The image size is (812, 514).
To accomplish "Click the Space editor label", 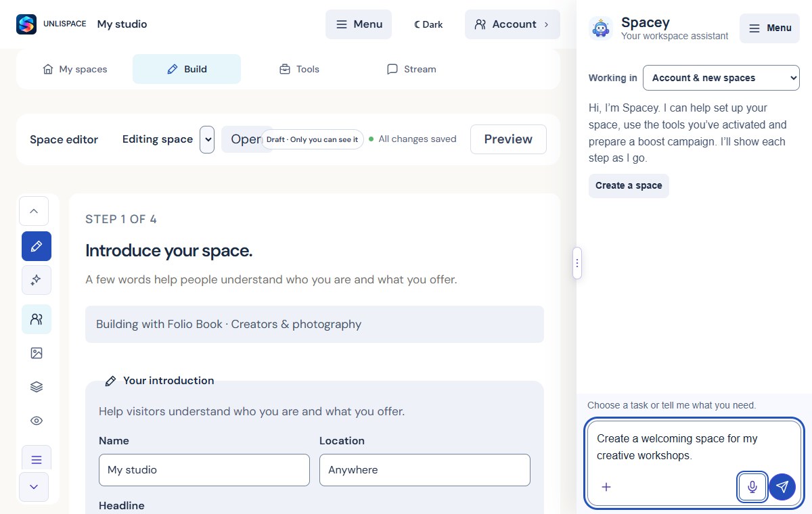I will pyautogui.click(x=64, y=139).
